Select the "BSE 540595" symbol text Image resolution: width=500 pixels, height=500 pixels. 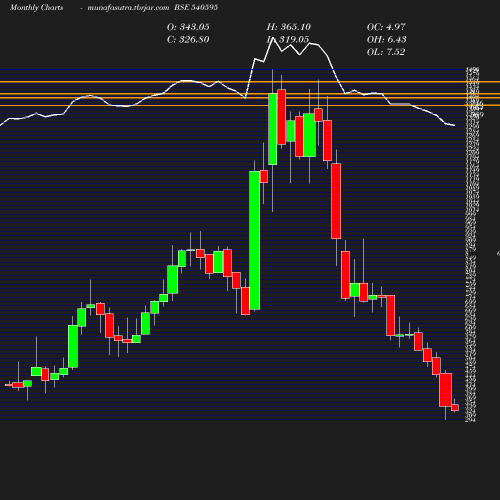[x=196, y=7]
